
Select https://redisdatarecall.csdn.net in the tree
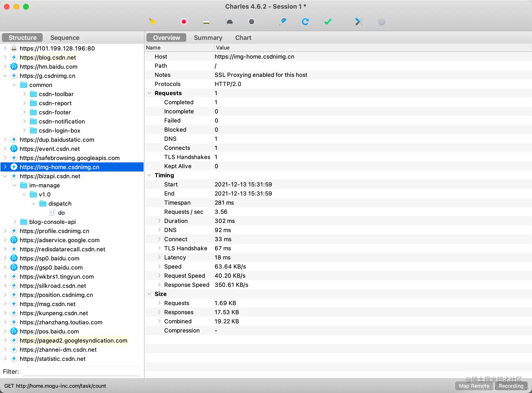(63, 249)
